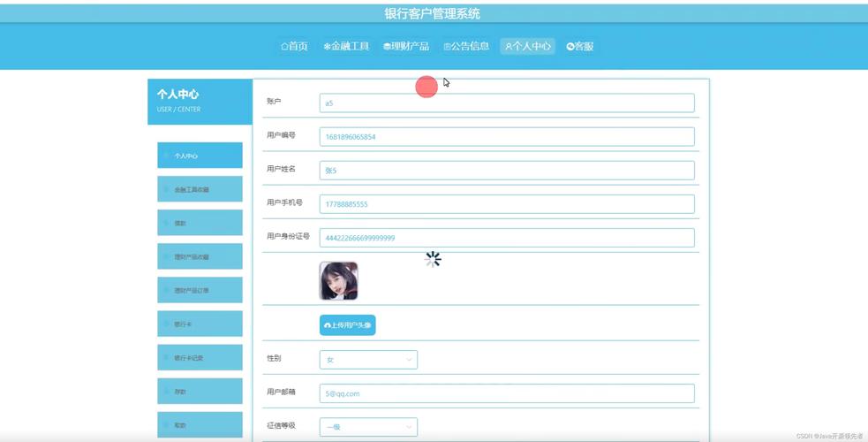The height and width of the screenshot is (442, 868).
Task: Focus the 用户邮箱 email input field
Action: 507,393
